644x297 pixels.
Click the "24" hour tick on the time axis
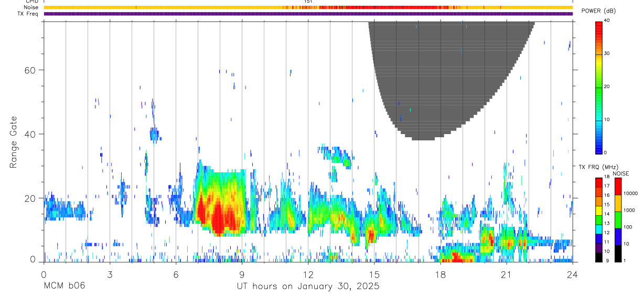point(573,274)
